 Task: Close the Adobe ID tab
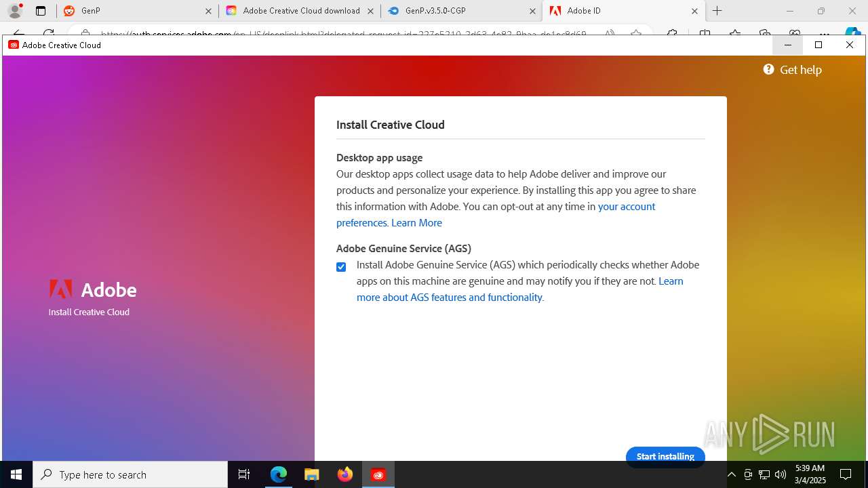tap(694, 11)
